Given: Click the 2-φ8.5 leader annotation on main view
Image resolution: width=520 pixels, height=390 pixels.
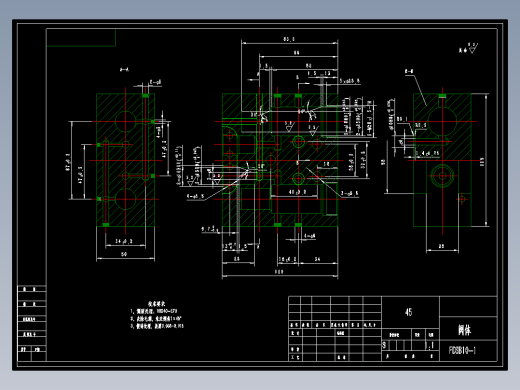Looking at the screenshot, I should pyautogui.click(x=350, y=193).
